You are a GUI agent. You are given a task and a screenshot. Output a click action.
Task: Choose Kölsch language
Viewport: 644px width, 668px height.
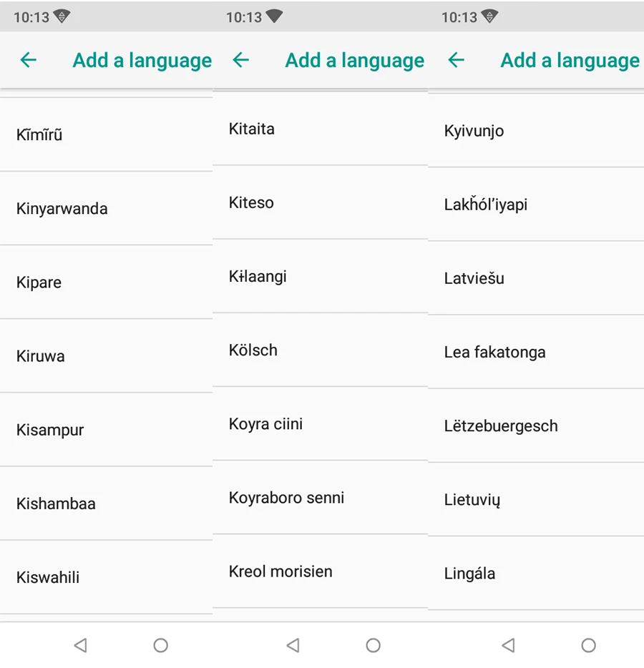click(320, 350)
